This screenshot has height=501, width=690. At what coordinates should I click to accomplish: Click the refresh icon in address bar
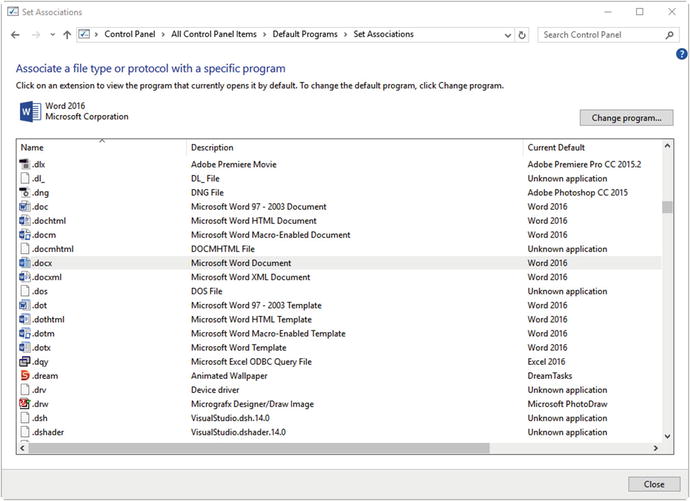coord(522,35)
